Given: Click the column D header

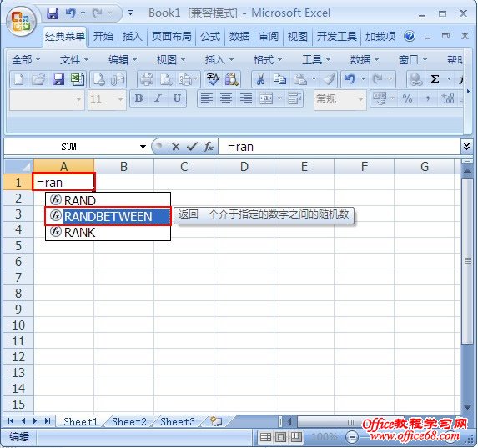Looking at the screenshot, I should pyautogui.click(x=244, y=167).
